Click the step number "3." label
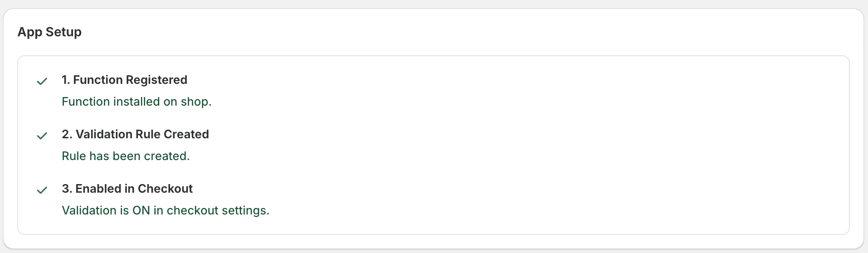Viewport: 868px width, 253px height. point(67,189)
